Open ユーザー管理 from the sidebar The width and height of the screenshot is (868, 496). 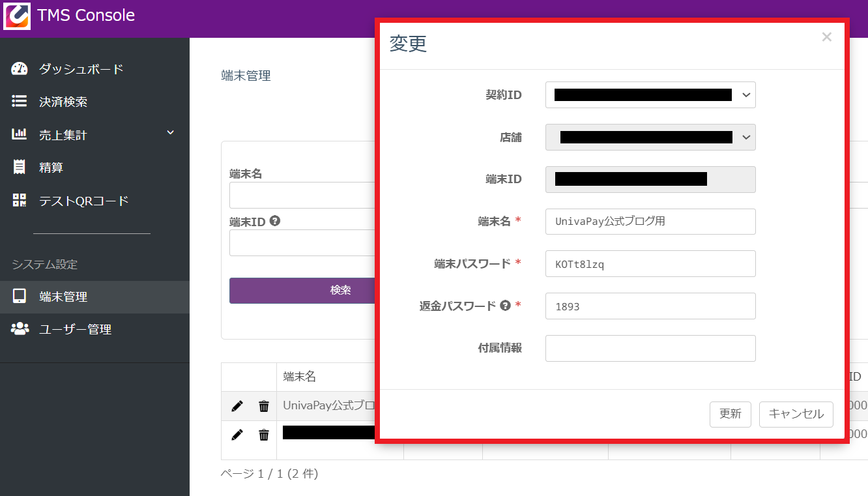[75, 330]
